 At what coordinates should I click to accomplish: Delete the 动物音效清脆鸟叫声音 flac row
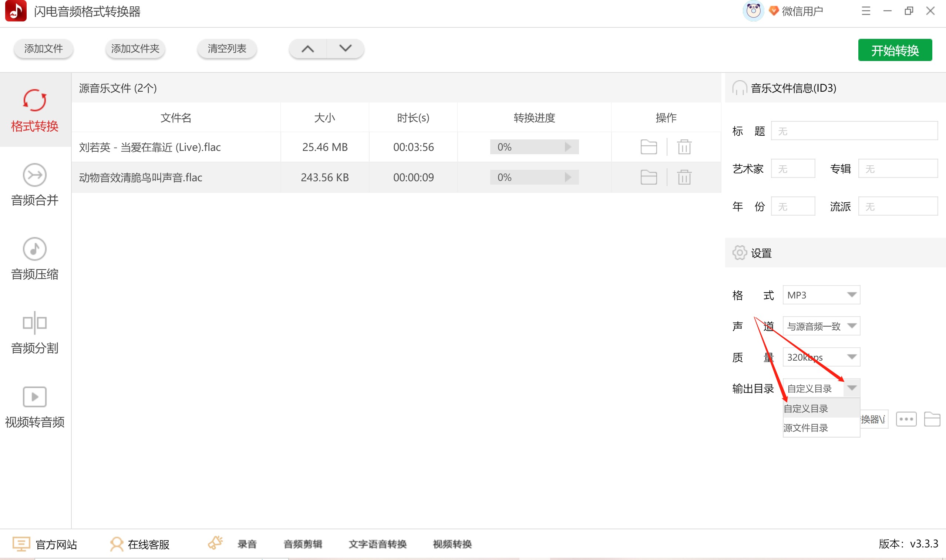click(684, 178)
